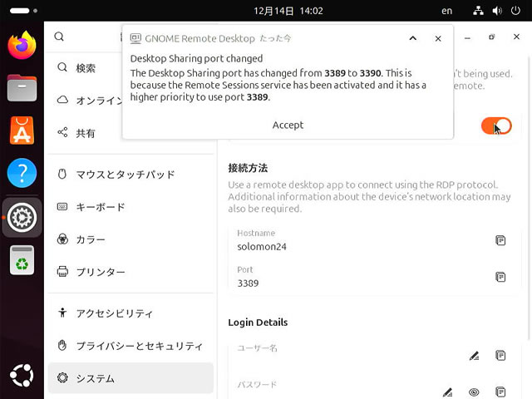Edit the username field with pencil icon
This screenshot has width=532, height=399.
(474, 356)
